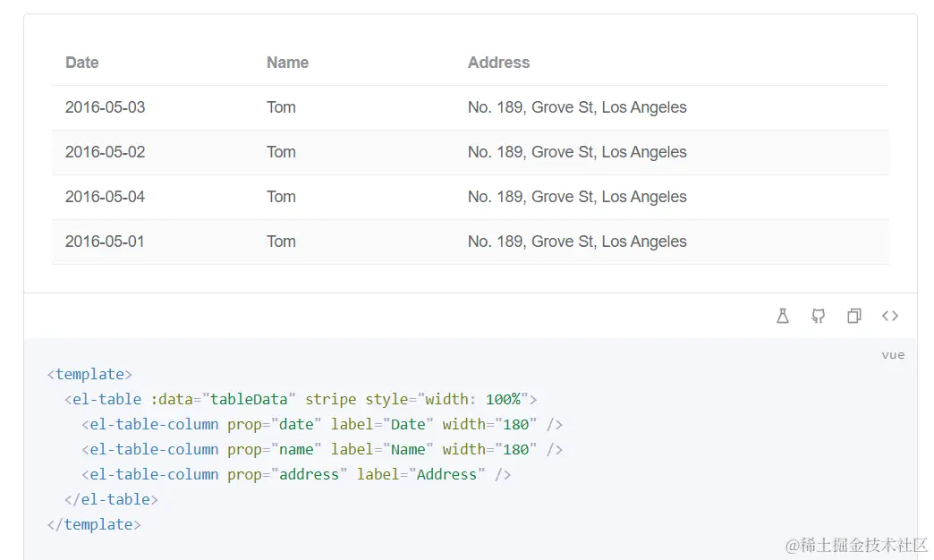
Task: Click the Address column header
Action: pos(498,63)
